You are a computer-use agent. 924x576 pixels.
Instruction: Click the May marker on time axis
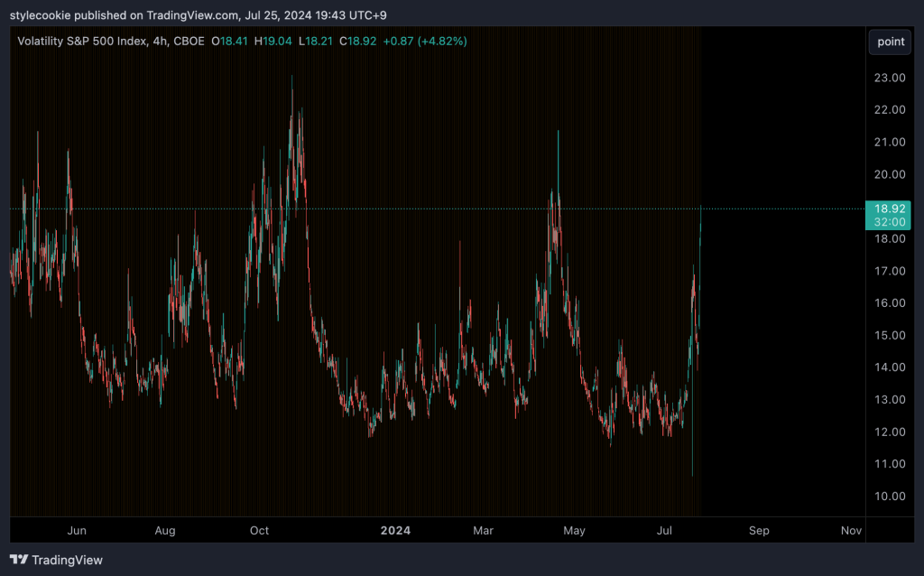[575, 530]
